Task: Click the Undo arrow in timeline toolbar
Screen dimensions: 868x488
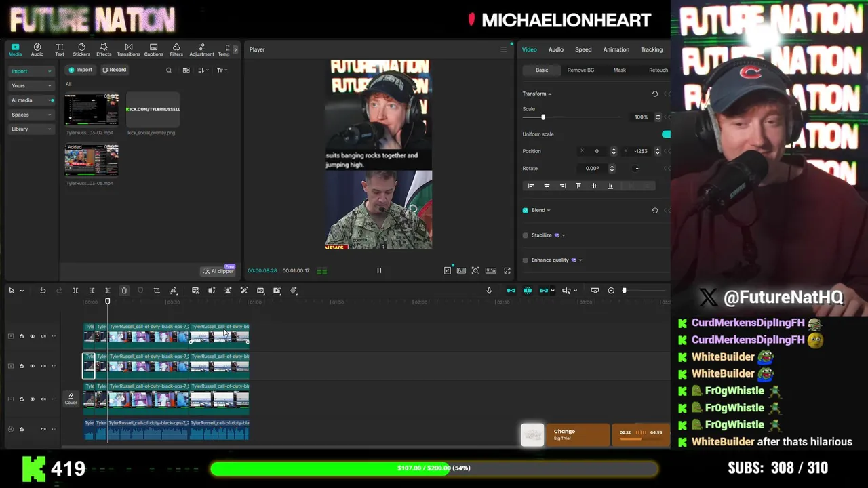Action: point(43,291)
